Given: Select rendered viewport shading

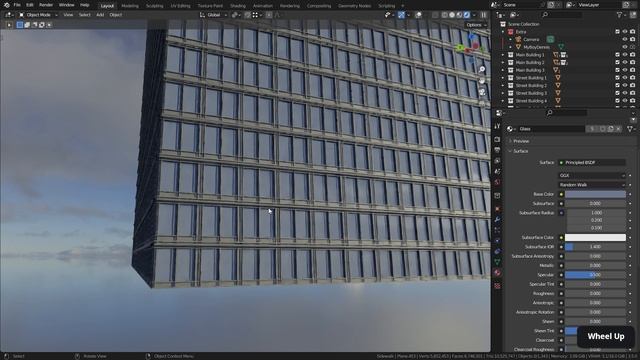Looking at the screenshot, I should coord(467,15).
